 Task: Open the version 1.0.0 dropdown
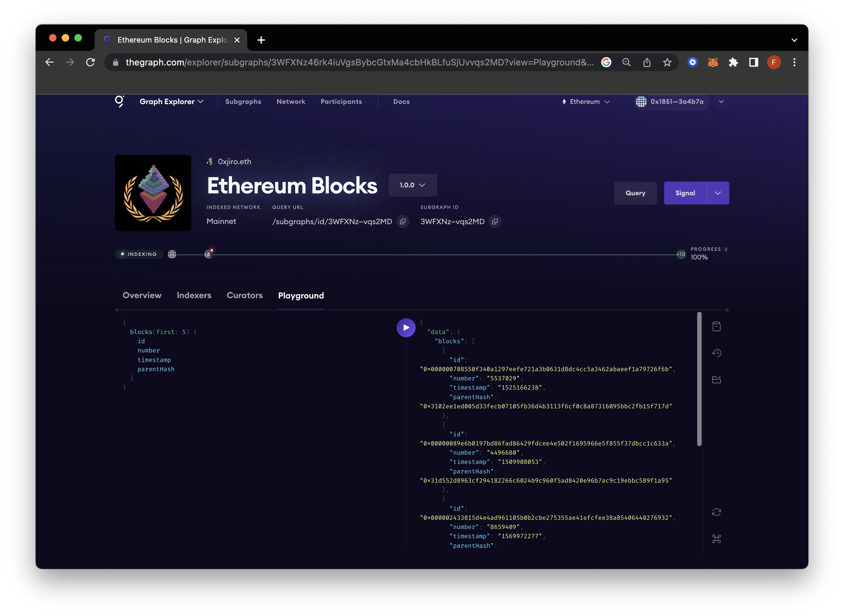pos(413,185)
